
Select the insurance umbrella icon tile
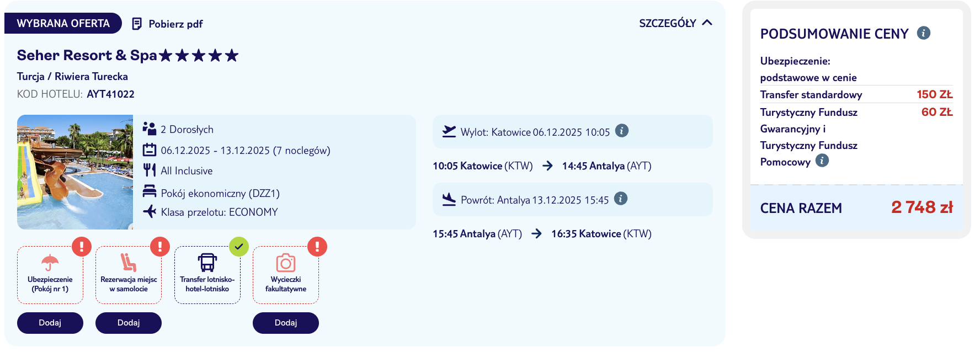(50, 275)
